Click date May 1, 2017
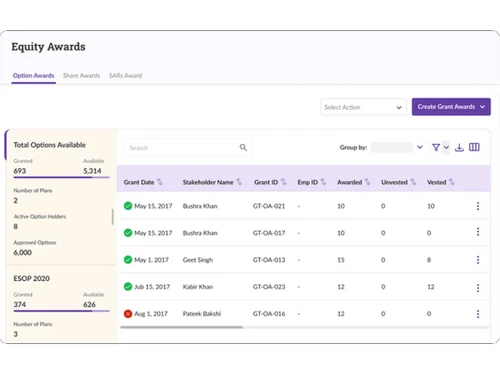Screen dimensions: 500x375 tap(151, 260)
